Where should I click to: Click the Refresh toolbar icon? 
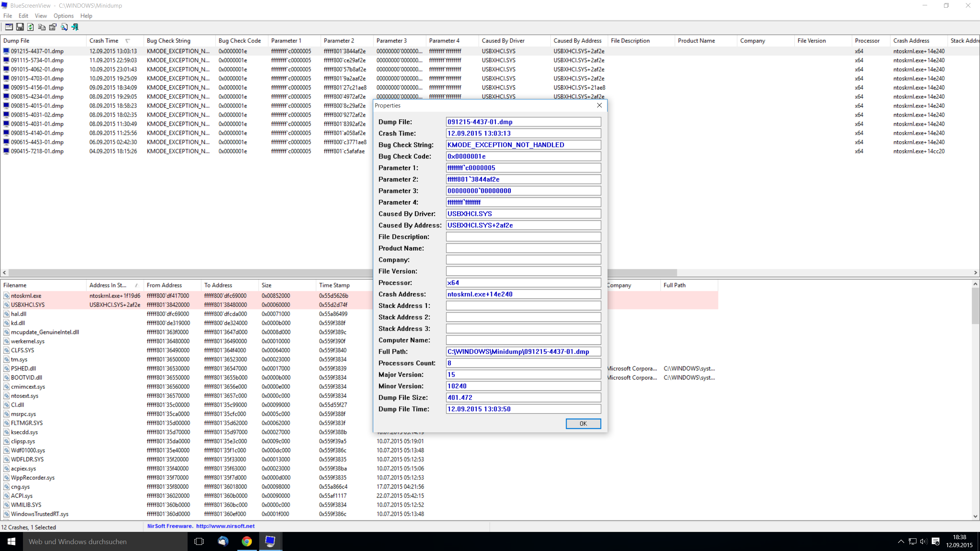click(x=31, y=27)
